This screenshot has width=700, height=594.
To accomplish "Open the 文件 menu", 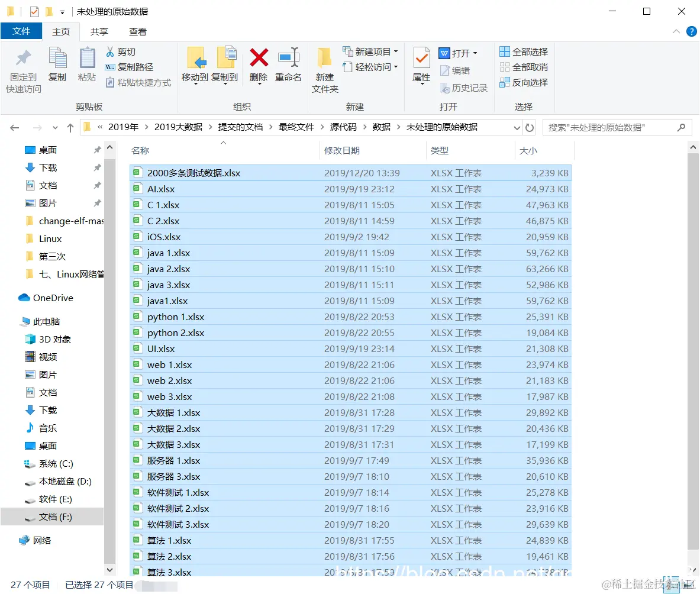I will coord(21,31).
